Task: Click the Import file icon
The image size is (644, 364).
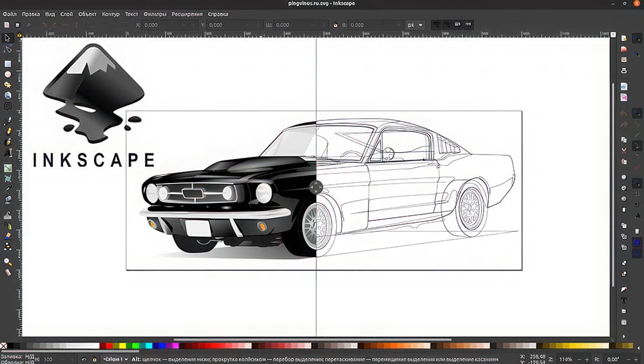Action: point(624,86)
